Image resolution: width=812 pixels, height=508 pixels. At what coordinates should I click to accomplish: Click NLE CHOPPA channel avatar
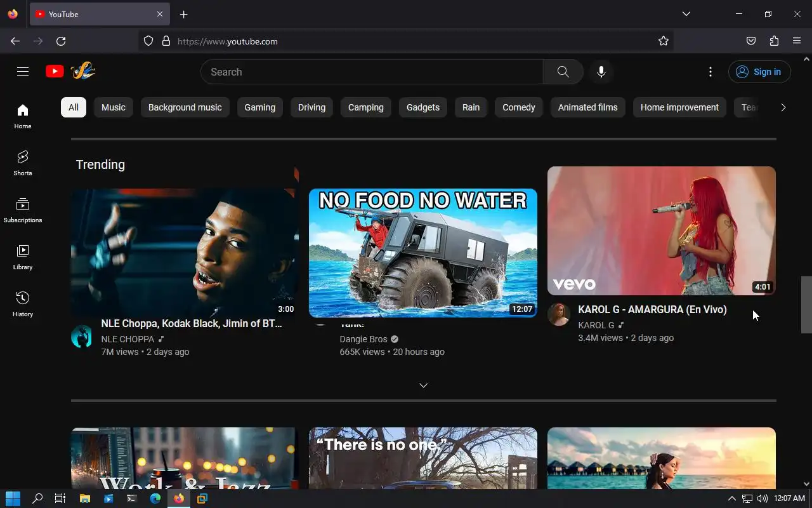(x=82, y=337)
